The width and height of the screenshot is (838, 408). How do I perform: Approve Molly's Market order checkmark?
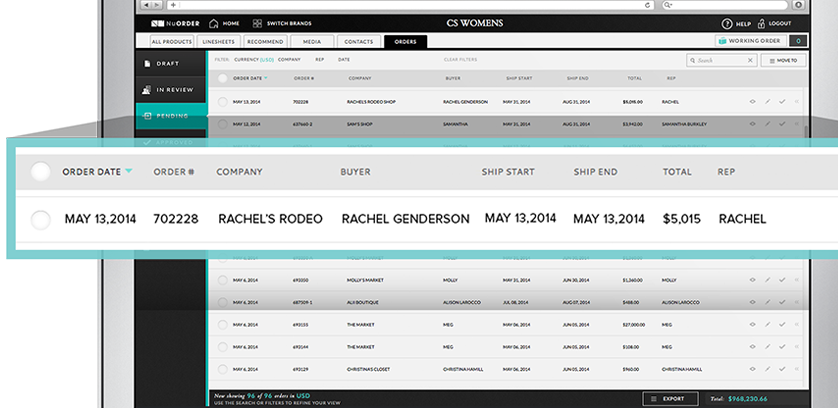(782, 280)
